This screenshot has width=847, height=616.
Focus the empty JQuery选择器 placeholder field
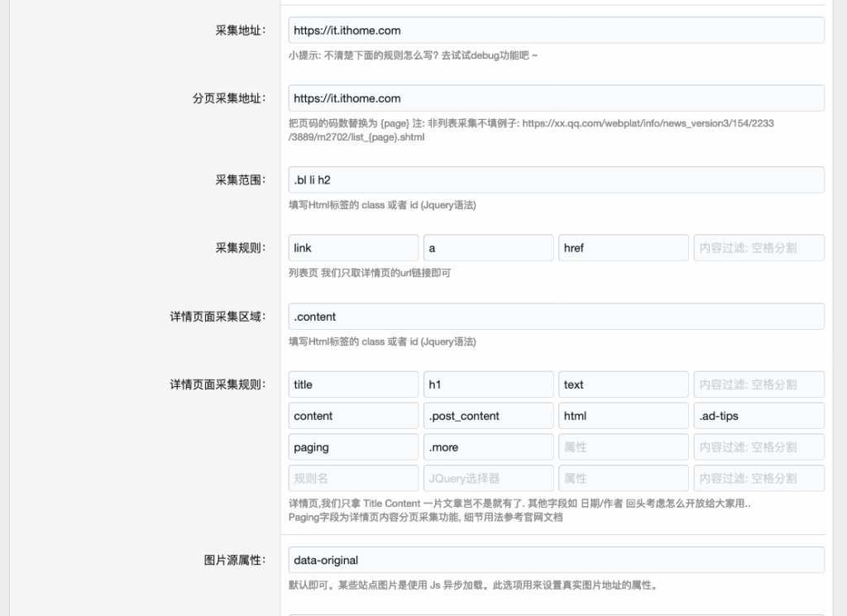pyautogui.click(x=488, y=479)
